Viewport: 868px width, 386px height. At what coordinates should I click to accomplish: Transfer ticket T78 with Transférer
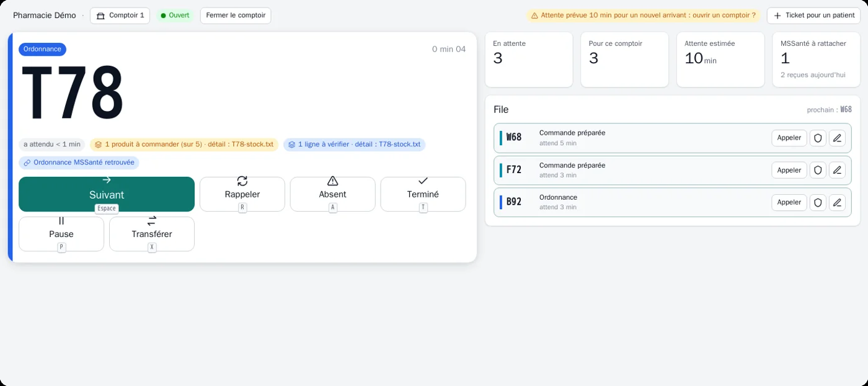point(152,234)
